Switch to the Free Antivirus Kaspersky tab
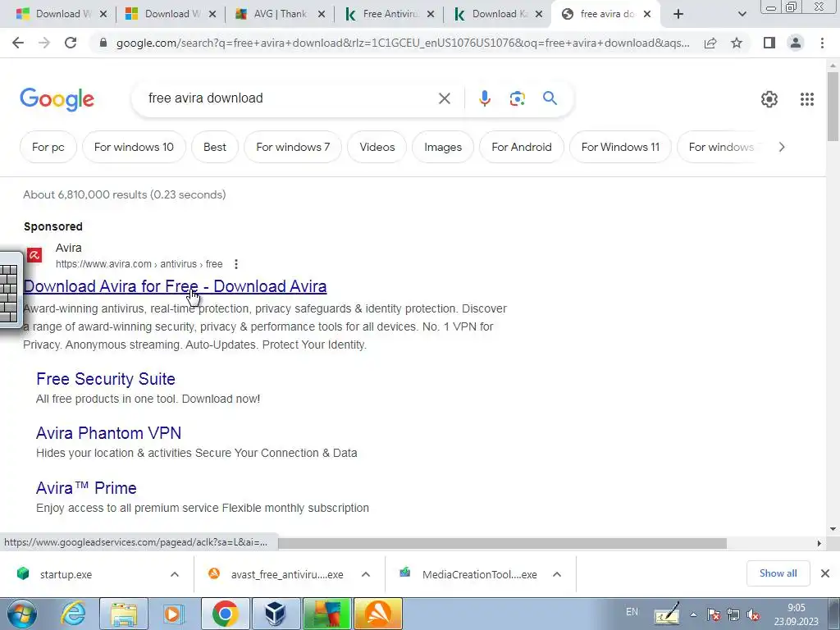 [390, 14]
